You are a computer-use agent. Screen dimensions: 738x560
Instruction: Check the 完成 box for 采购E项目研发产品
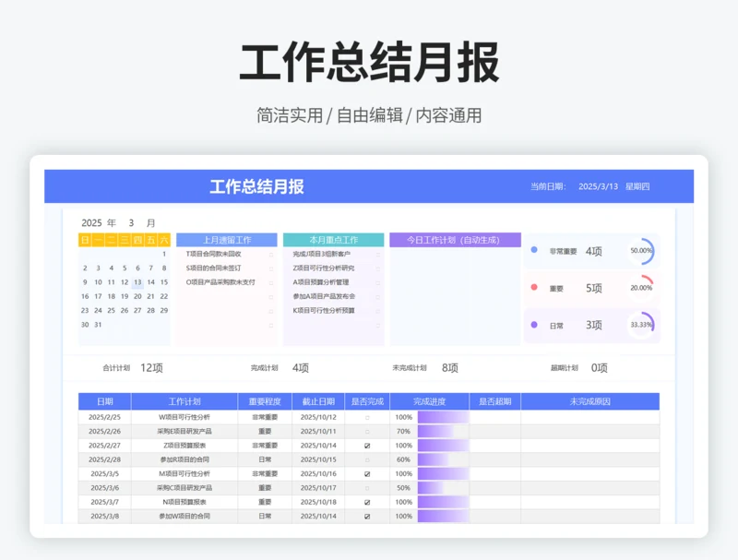click(x=367, y=432)
